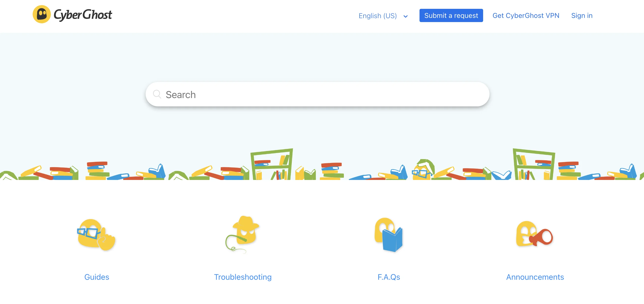Click the left green bookshelf illustration
Viewport: 644px width, 304px height.
[x=272, y=164]
